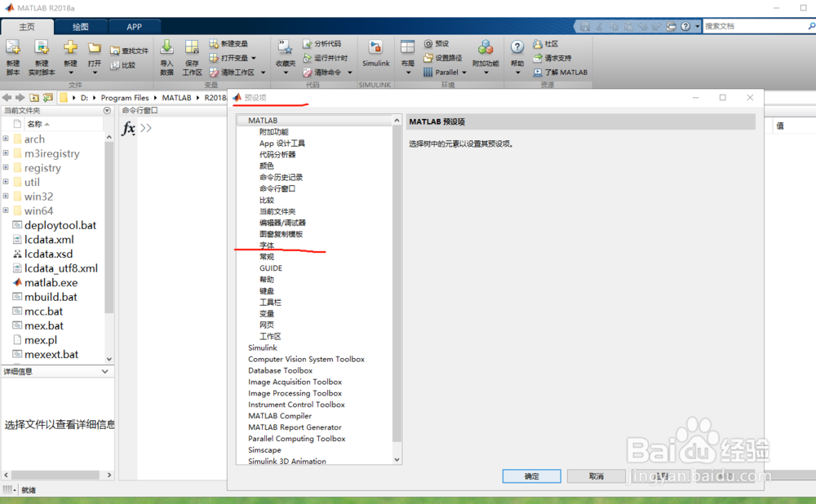Open the Open Variable (打开变量) dropdown
The image size is (816, 504).
tap(254, 58)
